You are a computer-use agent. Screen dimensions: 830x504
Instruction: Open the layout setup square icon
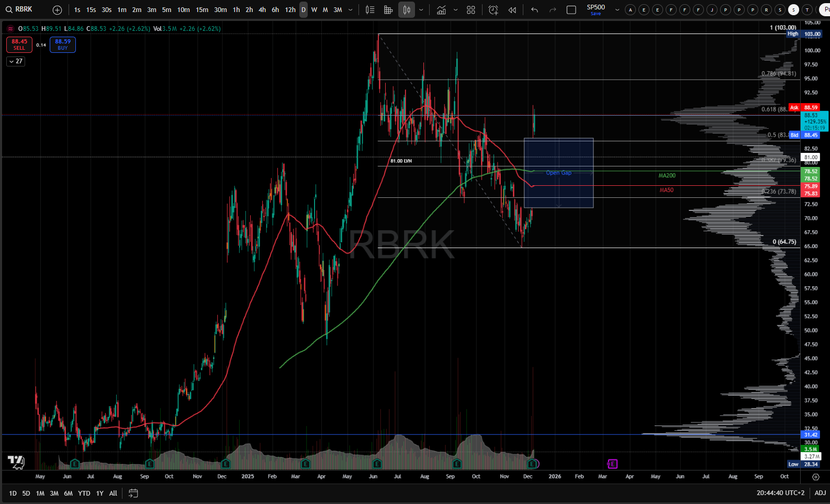point(571,10)
